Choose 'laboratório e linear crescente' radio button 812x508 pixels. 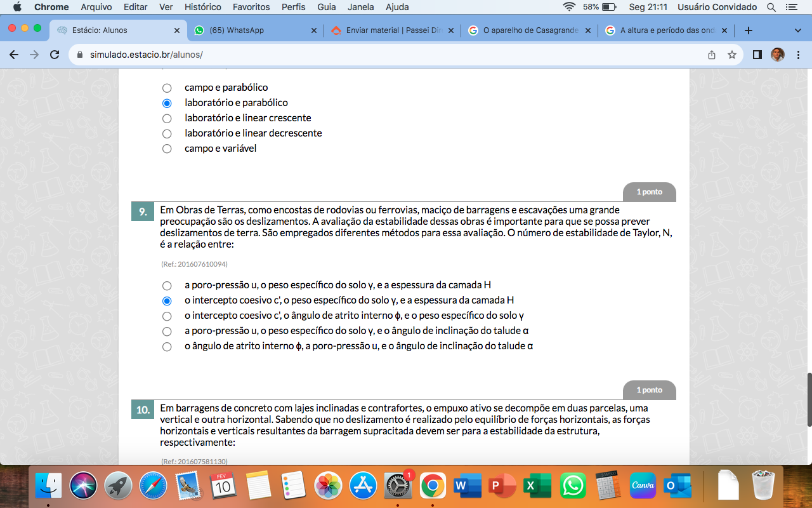tap(167, 118)
